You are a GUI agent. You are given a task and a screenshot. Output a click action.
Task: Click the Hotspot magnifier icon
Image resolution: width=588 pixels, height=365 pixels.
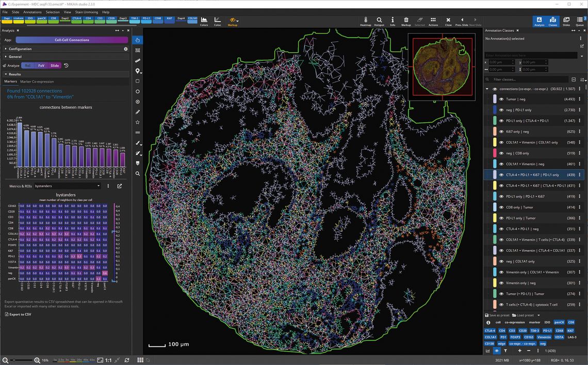(x=379, y=21)
